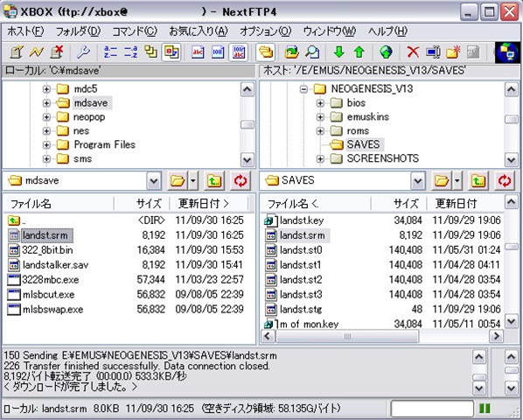The width and height of the screenshot is (523, 420).
Task: Click the rename toolbar icon
Action: 433,52
